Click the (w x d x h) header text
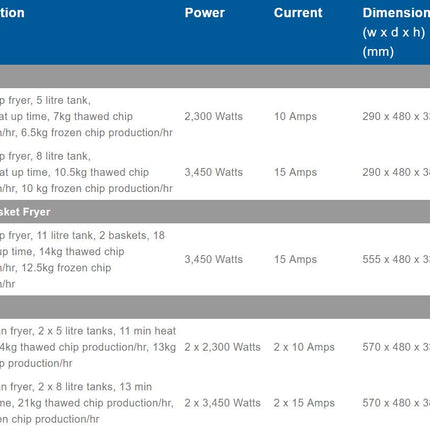 (394, 32)
